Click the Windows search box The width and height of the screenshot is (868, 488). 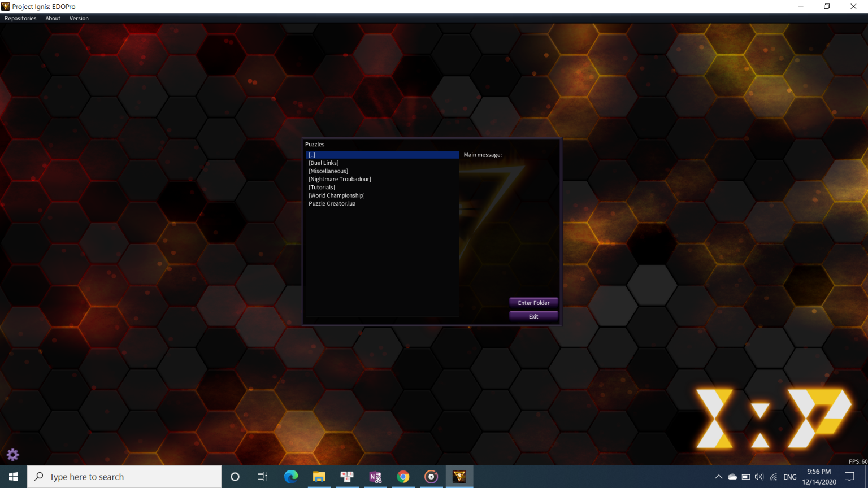pyautogui.click(x=124, y=477)
